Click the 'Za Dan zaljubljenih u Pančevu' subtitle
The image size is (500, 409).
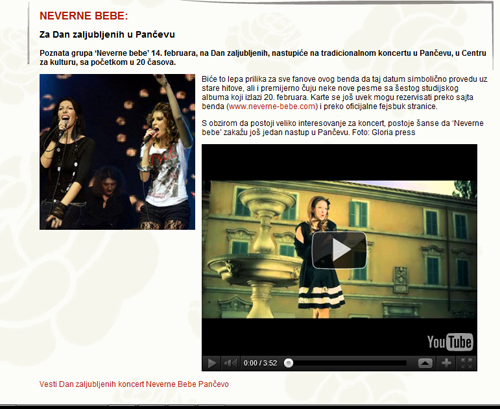(107, 35)
